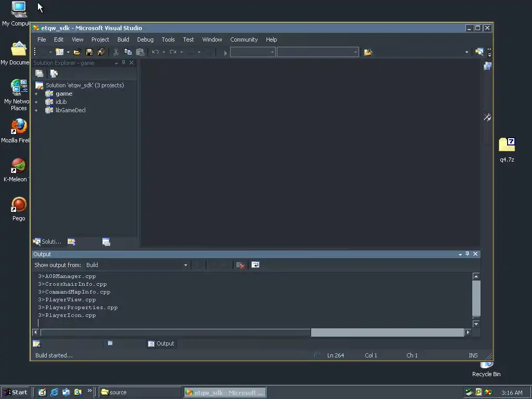The height and width of the screenshot is (399, 532).
Task: Open the File menu
Action: pyautogui.click(x=42, y=39)
